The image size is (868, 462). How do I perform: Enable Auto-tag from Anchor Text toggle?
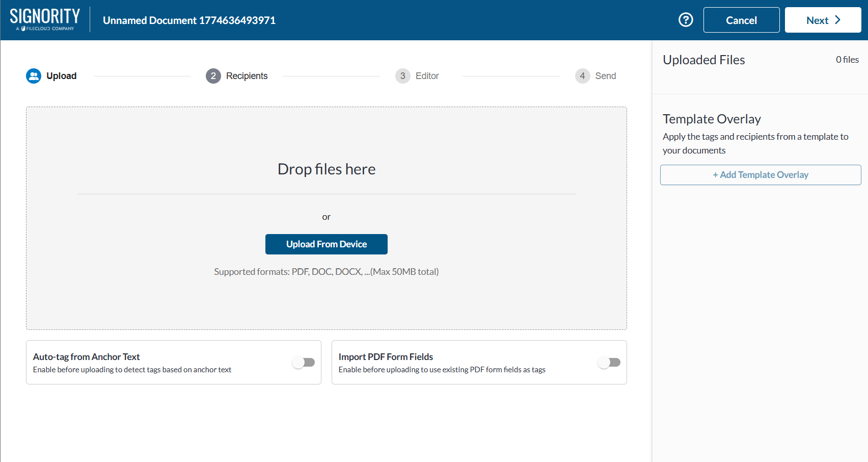[304, 363]
